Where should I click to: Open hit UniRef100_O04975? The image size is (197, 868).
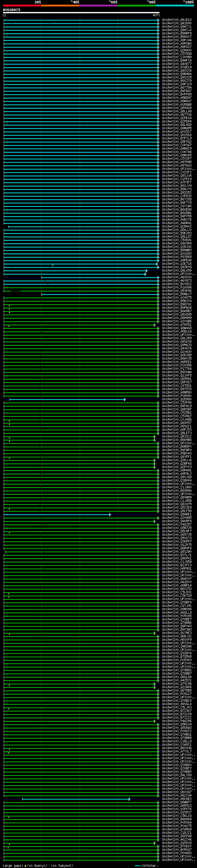177,297
